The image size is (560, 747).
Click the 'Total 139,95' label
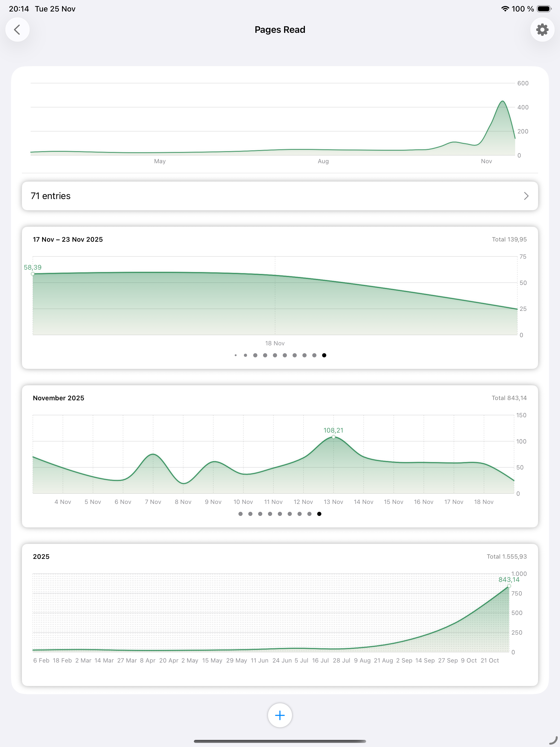tap(509, 240)
